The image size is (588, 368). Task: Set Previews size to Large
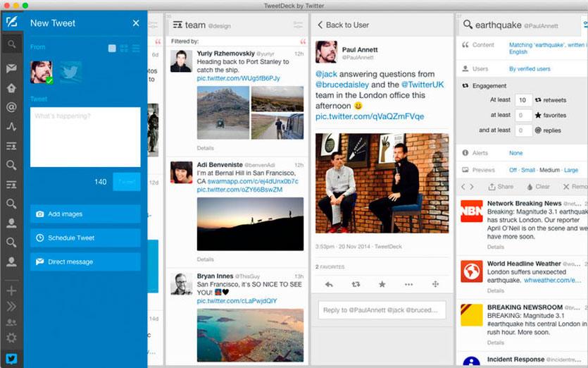[x=571, y=170]
